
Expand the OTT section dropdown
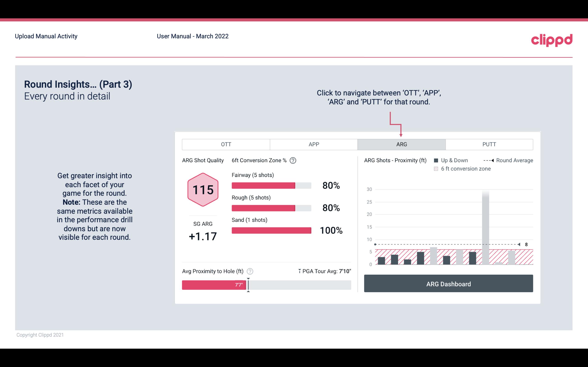pos(226,144)
